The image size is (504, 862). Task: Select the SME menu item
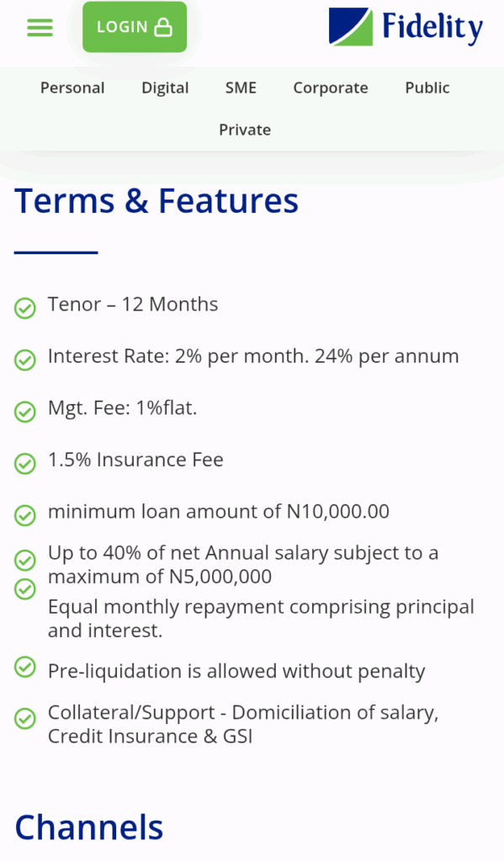click(x=241, y=88)
